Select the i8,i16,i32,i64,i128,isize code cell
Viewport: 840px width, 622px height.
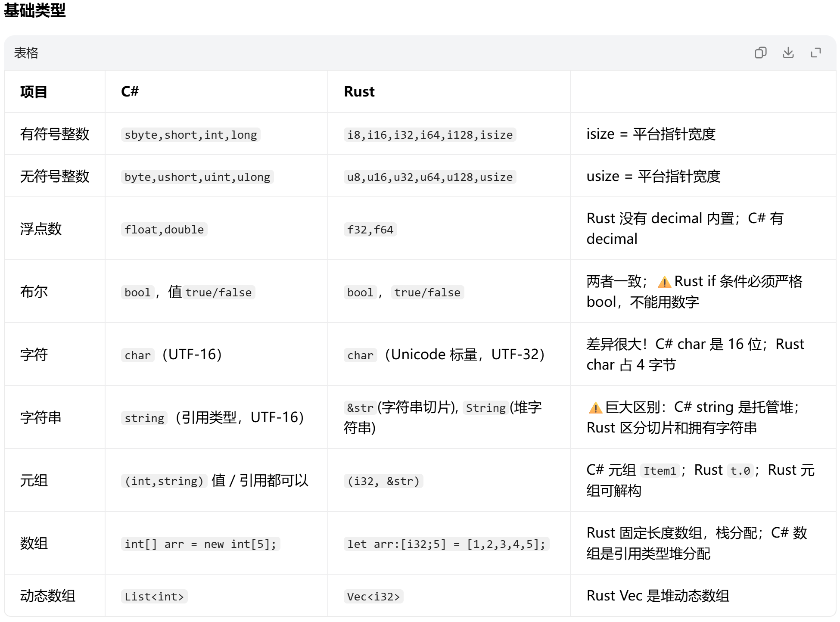coord(430,135)
